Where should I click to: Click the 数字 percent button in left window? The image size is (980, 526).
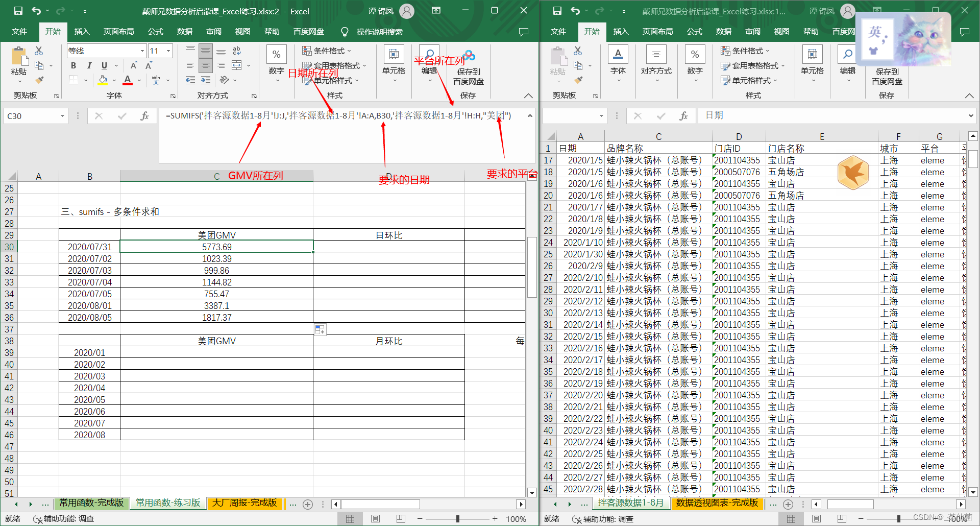click(x=276, y=62)
